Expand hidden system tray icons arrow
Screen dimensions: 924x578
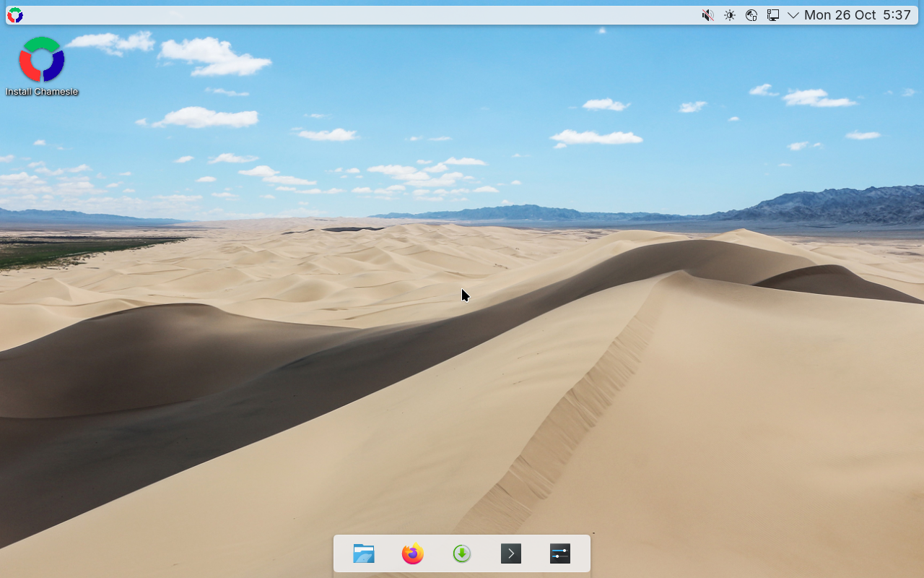click(x=793, y=15)
